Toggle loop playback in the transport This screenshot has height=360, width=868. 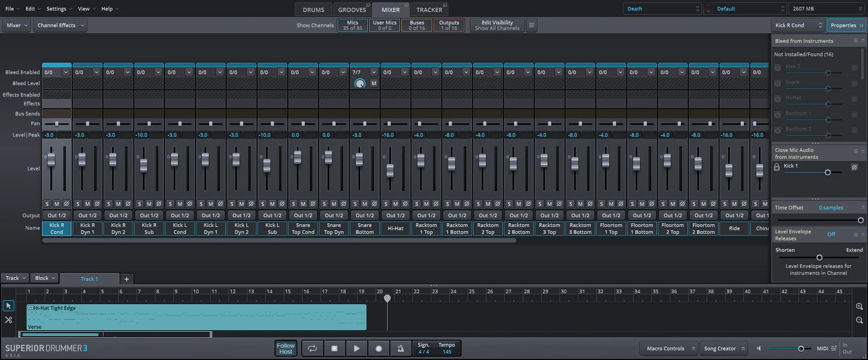(312, 348)
